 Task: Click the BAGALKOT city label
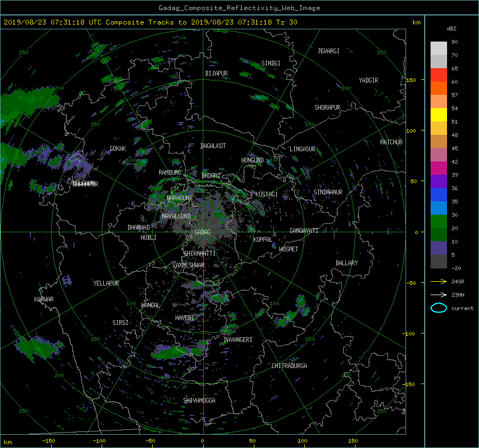[x=213, y=146]
